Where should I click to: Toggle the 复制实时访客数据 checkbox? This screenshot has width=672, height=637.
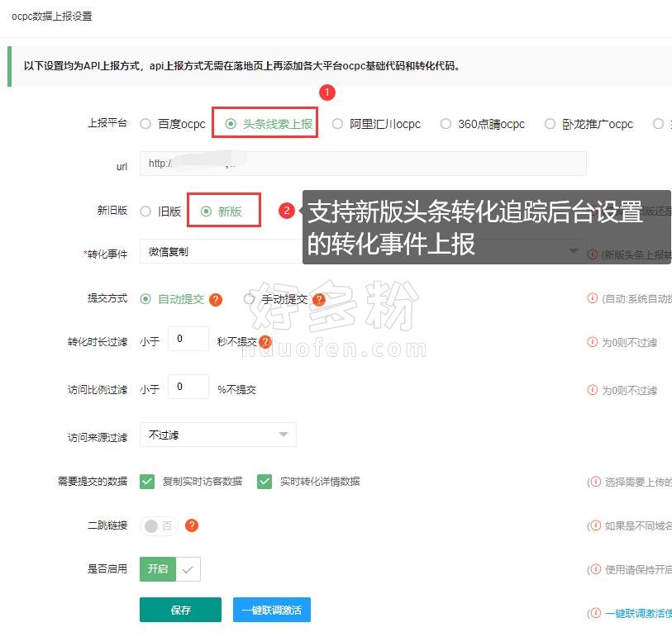tap(147, 482)
